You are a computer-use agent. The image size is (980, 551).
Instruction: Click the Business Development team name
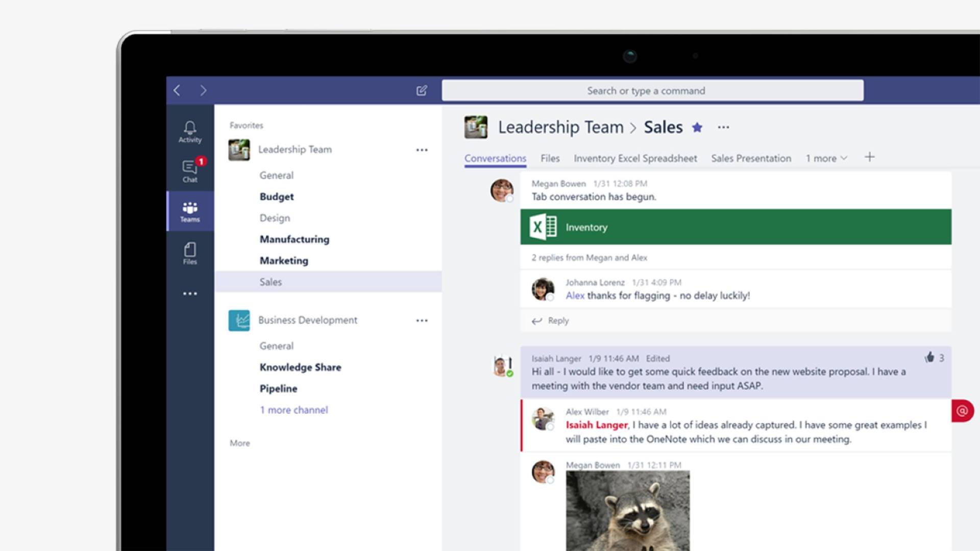click(307, 320)
